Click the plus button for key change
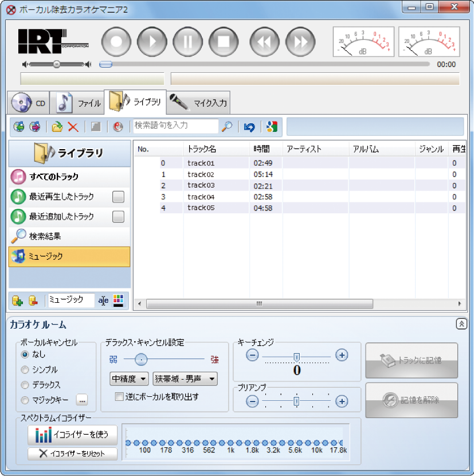The height and width of the screenshot is (476, 474). point(342,355)
